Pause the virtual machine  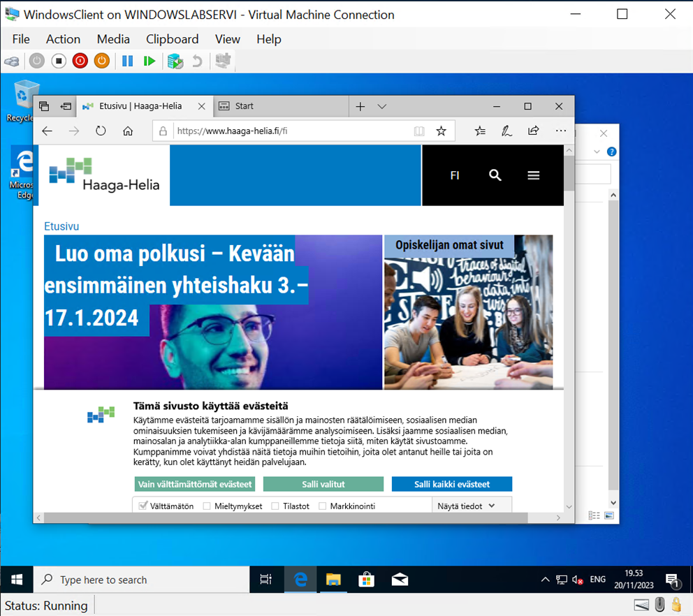point(127,61)
